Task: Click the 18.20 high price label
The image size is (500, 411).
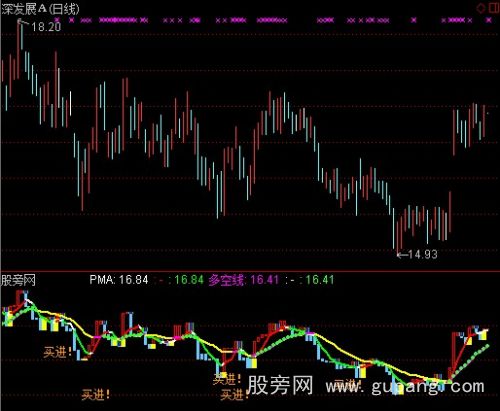Action: tap(46, 27)
